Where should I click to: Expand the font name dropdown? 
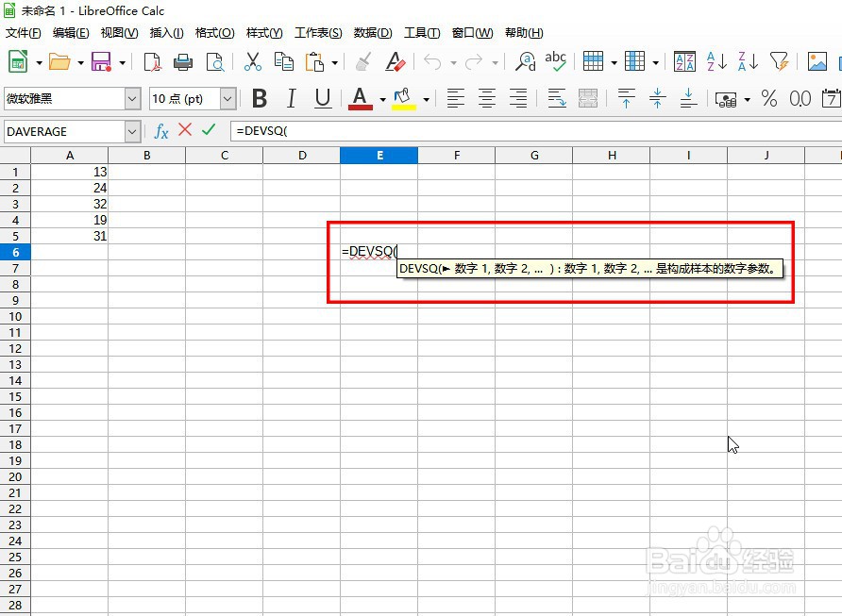(133, 99)
